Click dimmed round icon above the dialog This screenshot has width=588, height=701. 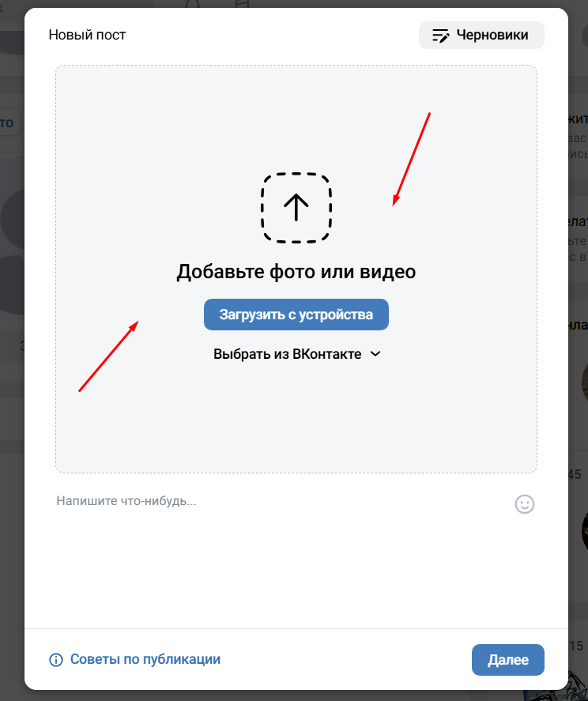(192, 4)
